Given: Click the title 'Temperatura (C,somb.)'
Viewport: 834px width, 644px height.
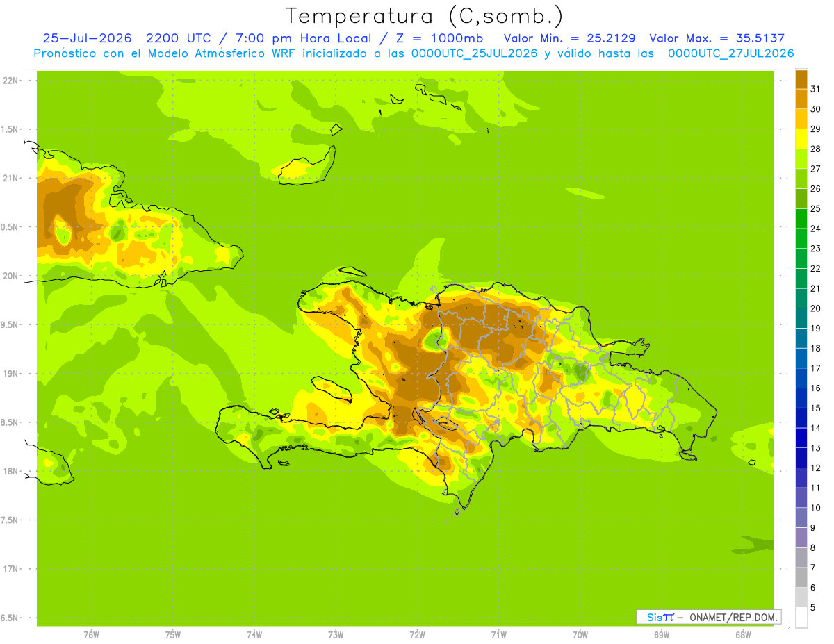Looking at the screenshot, I should [x=425, y=15].
